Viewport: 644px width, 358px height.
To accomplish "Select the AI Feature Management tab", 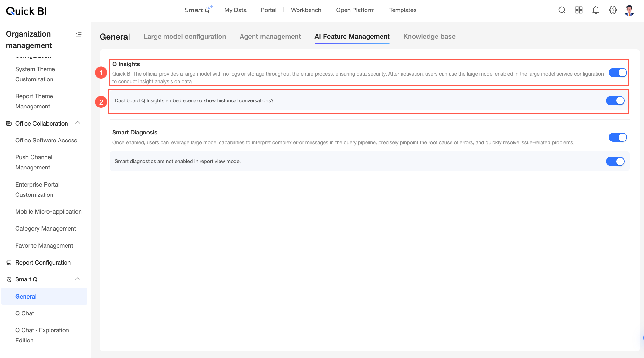I will click(352, 37).
